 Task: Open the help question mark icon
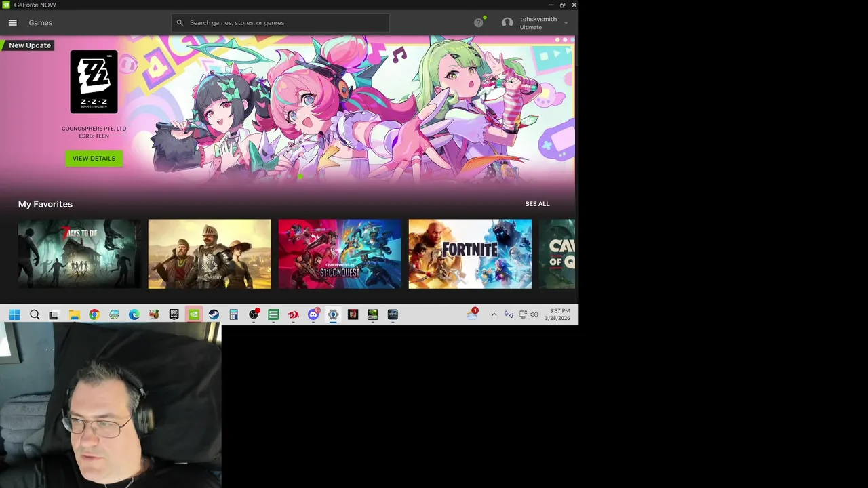[479, 23]
